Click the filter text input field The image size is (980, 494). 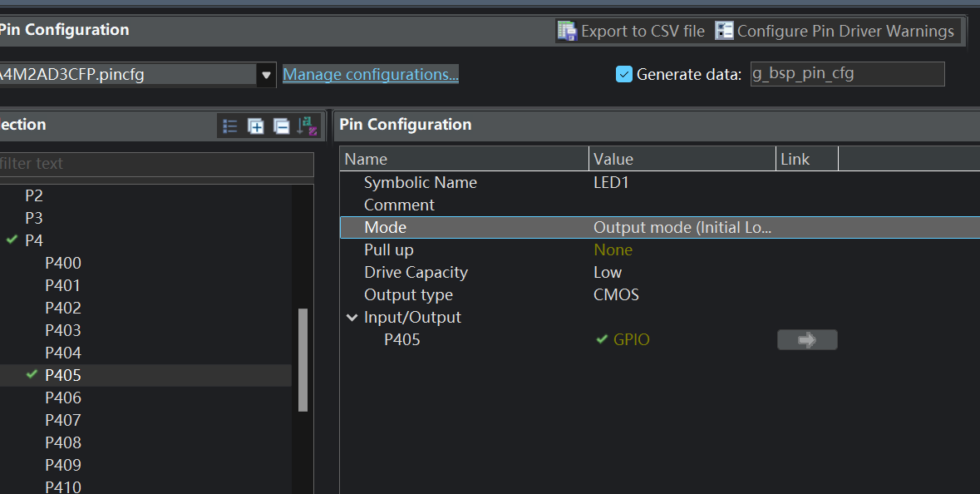pos(156,164)
